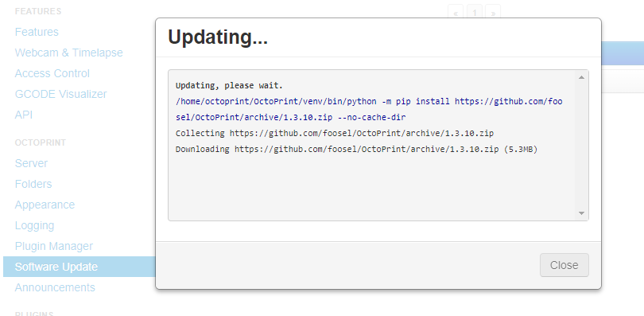This screenshot has height=316, width=644.
Task: Open Announcements settings
Action: pos(55,287)
